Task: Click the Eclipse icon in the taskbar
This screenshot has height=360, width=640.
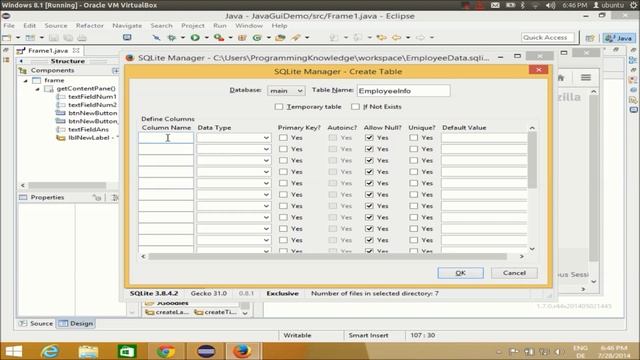Action: pos(206,351)
